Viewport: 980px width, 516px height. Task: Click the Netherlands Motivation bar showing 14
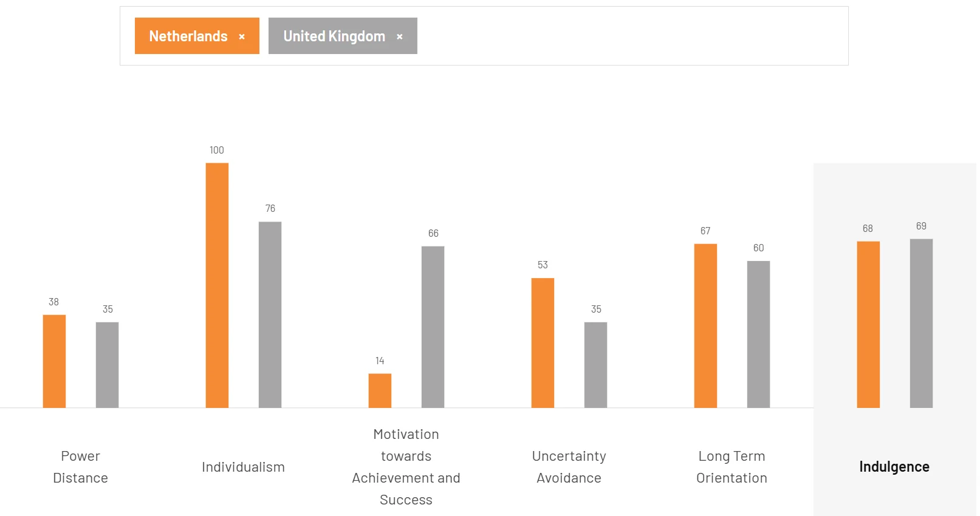point(380,392)
